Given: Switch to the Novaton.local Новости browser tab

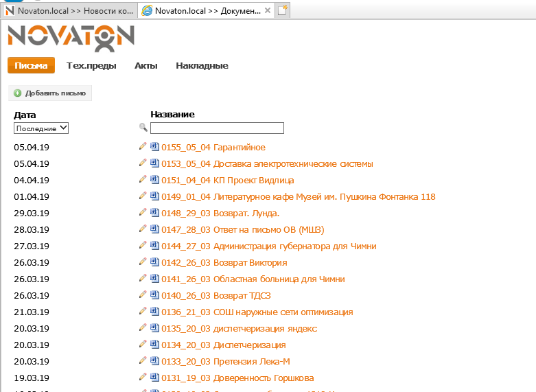Looking at the screenshot, I should click(x=69, y=11).
